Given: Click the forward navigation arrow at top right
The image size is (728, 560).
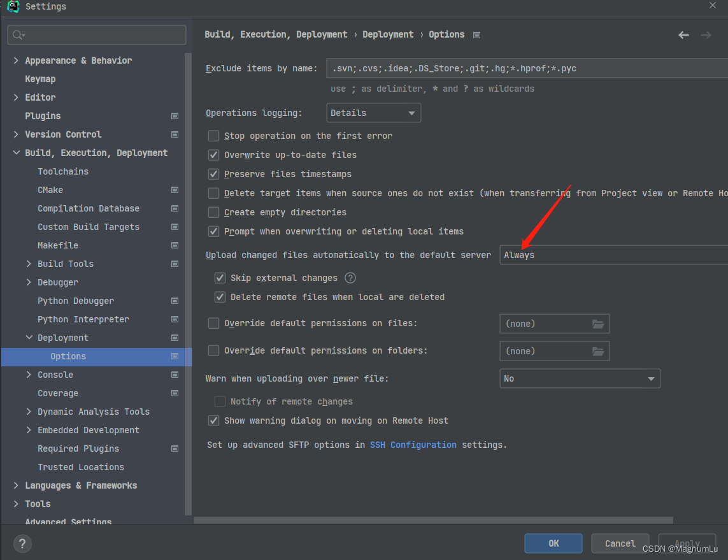Looking at the screenshot, I should pyautogui.click(x=706, y=35).
